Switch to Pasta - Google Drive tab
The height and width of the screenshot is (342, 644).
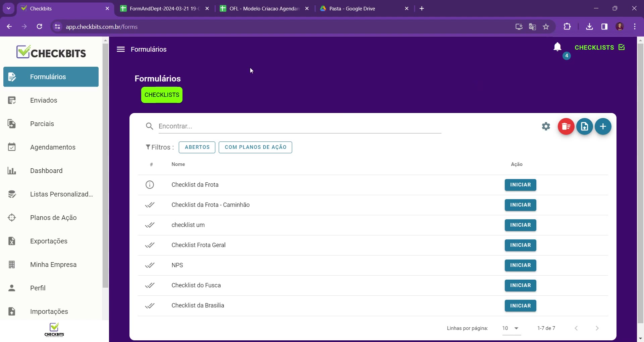pos(364,9)
